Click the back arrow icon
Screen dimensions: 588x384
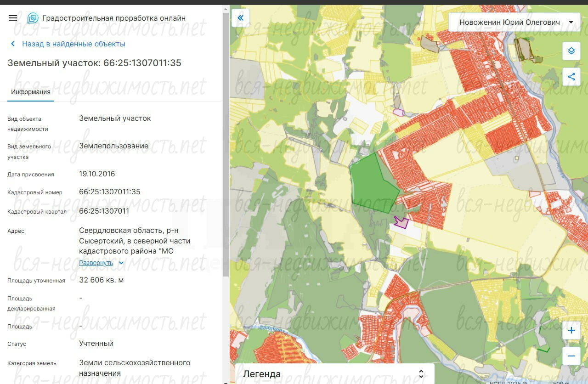13,44
